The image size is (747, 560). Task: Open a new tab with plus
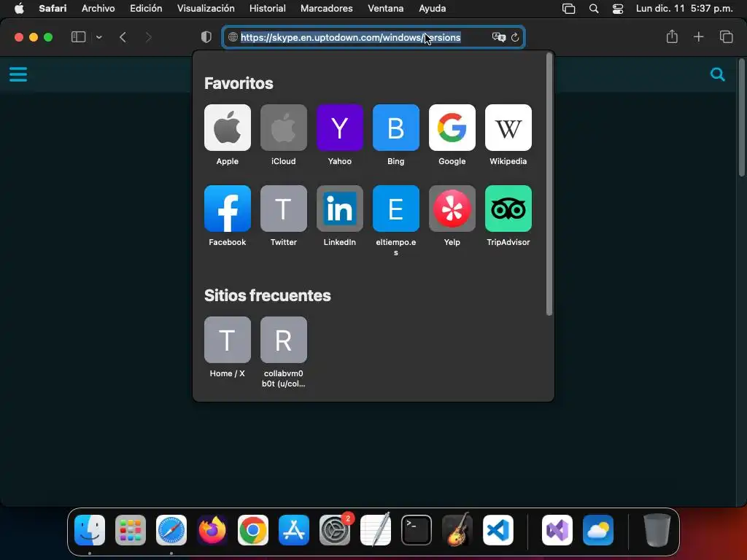tap(698, 36)
